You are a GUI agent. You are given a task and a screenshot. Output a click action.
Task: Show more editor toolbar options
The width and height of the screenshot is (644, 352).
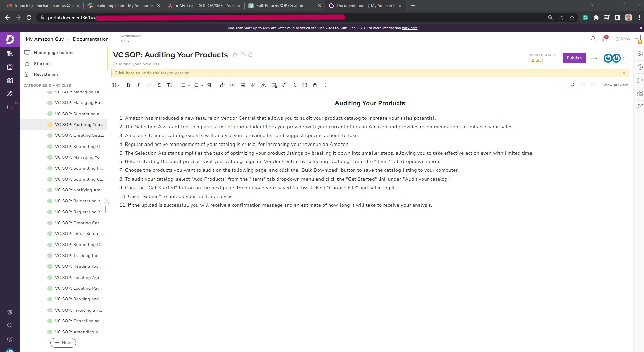tap(325, 85)
